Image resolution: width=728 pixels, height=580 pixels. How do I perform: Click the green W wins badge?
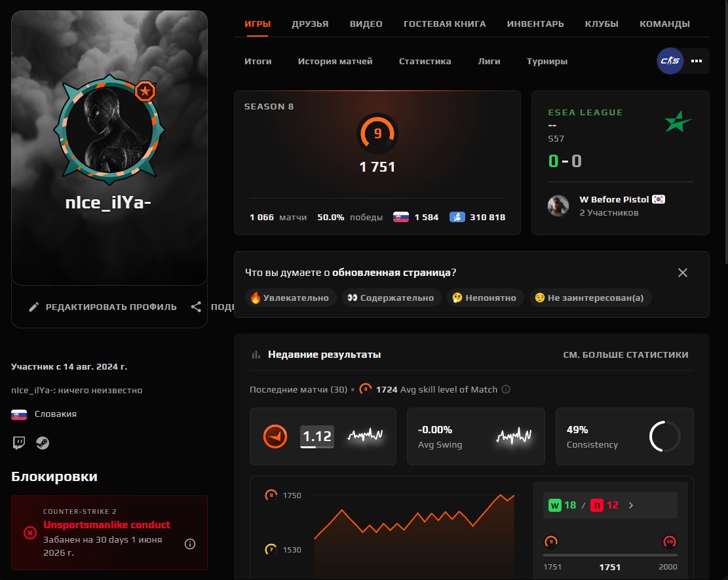click(x=555, y=505)
